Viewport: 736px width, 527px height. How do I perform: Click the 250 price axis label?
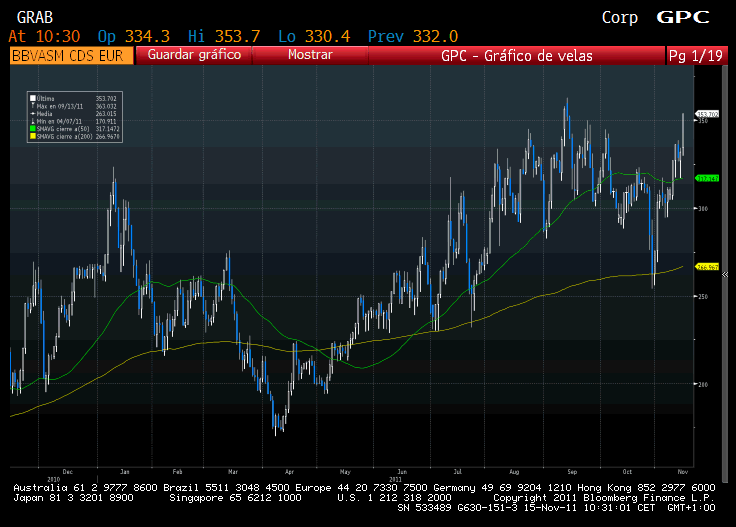[x=703, y=297]
